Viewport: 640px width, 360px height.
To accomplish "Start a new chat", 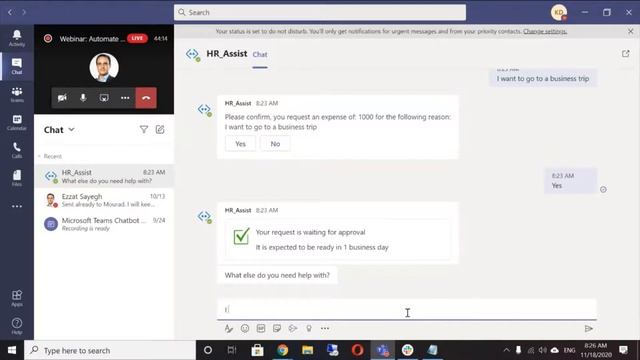I will tap(160, 130).
